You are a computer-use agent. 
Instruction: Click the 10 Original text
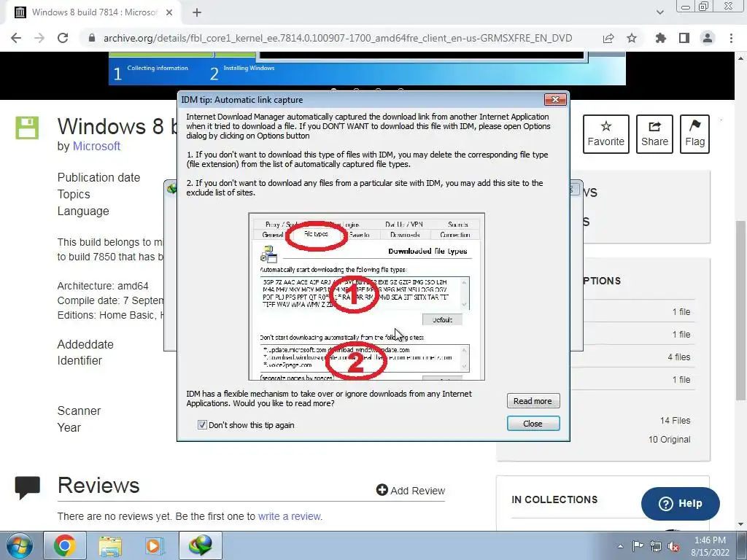pos(670,440)
